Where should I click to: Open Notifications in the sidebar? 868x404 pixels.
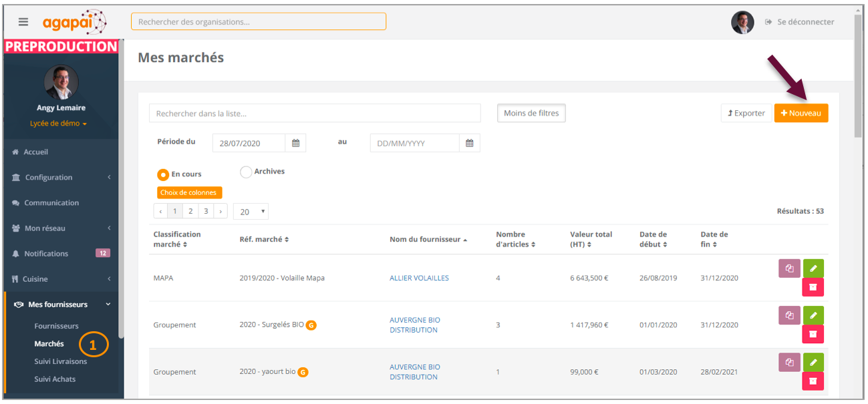coord(40,254)
